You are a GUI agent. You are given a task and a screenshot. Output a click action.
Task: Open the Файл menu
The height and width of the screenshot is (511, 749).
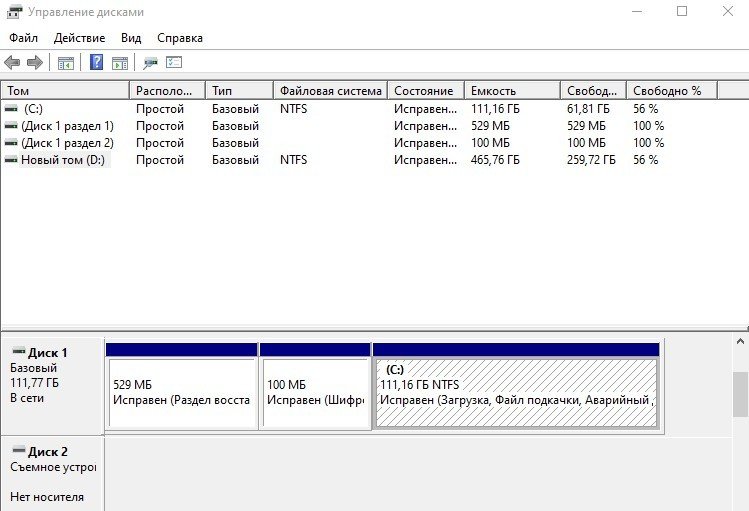(23, 38)
